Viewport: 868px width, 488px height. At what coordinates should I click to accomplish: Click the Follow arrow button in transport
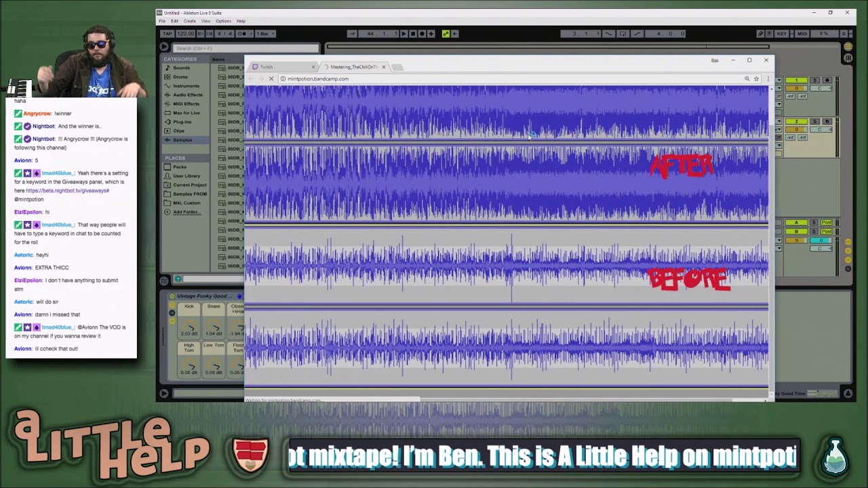click(352, 34)
